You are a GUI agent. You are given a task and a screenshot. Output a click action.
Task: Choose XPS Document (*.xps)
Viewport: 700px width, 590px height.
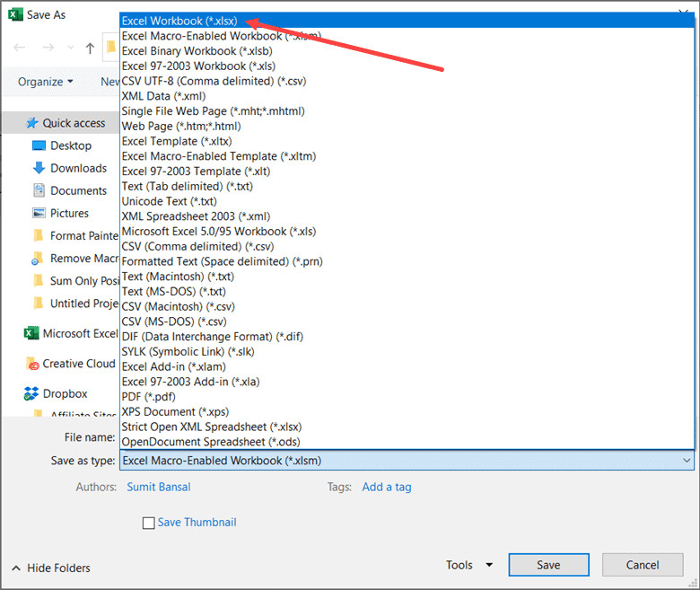[407, 412]
